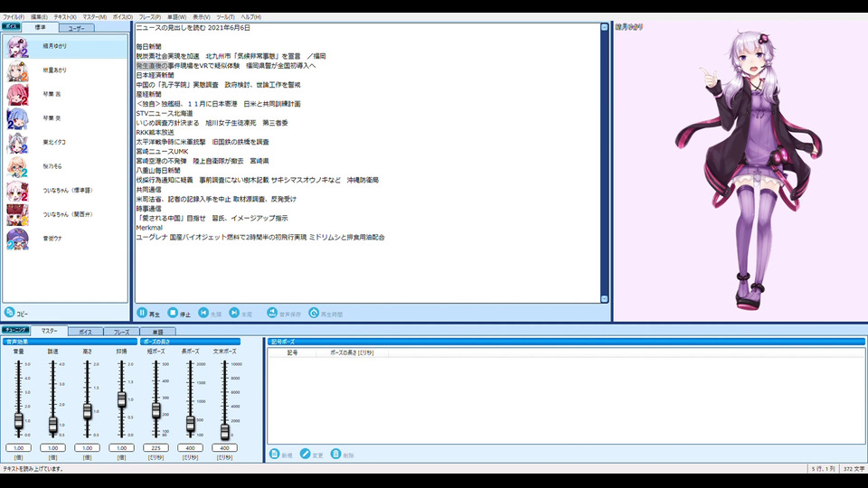The image size is (868, 488).
Task: Switch to the フレーズ tuning tab
Action: coord(121,332)
